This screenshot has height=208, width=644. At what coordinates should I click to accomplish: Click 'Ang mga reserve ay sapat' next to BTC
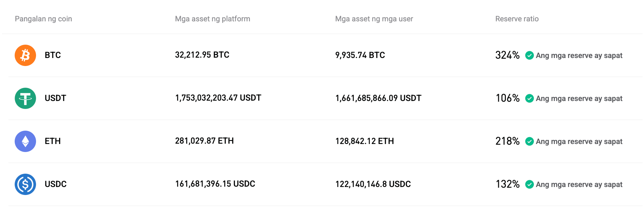[579, 55]
